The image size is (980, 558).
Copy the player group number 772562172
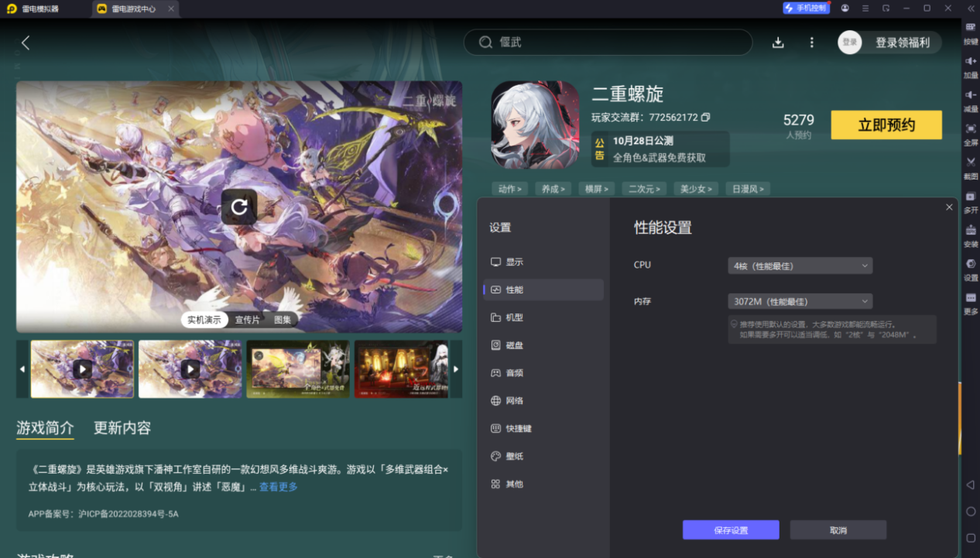tap(705, 118)
